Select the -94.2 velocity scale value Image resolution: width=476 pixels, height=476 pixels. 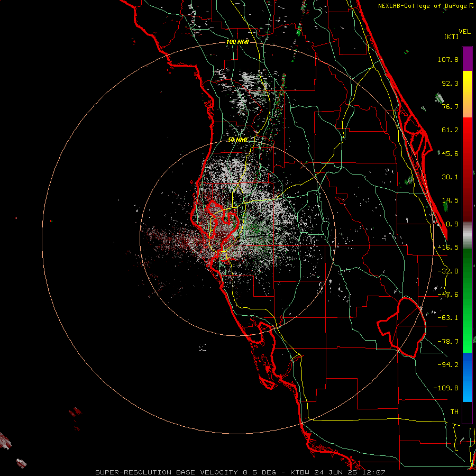[x=448, y=365]
